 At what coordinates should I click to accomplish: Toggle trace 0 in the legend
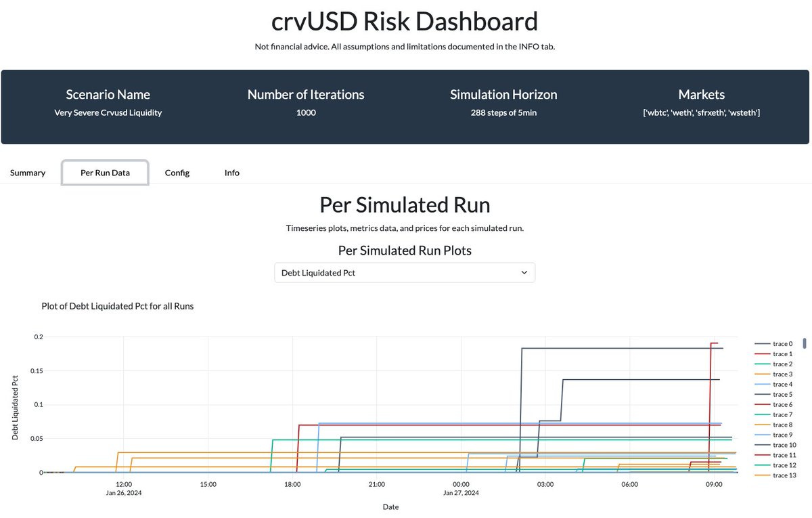coord(773,344)
